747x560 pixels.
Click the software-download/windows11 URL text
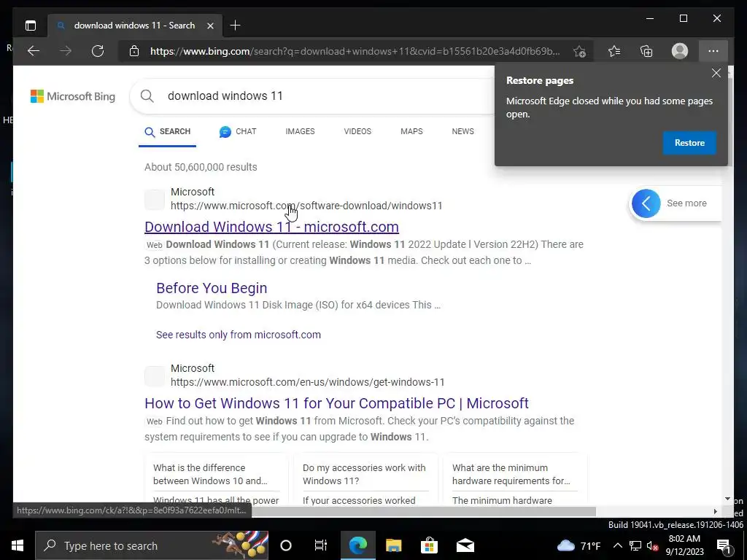coord(306,206)
